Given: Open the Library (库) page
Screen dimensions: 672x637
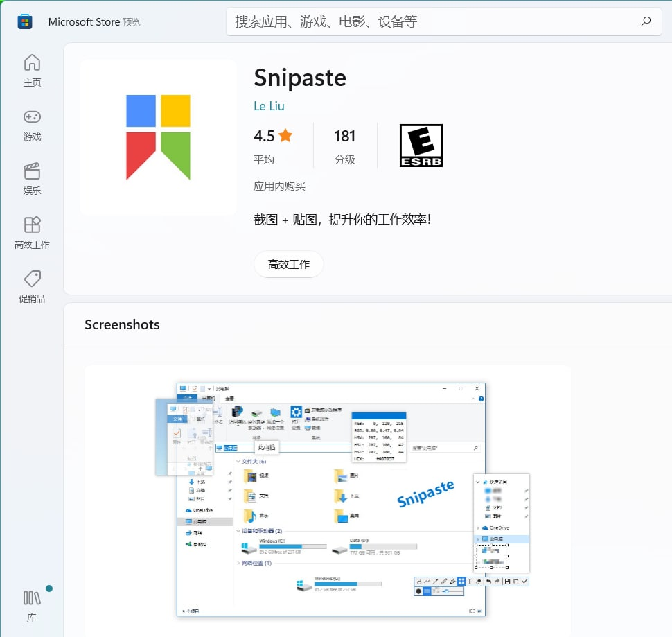Looking at the screenshot, I should point(32,605).
